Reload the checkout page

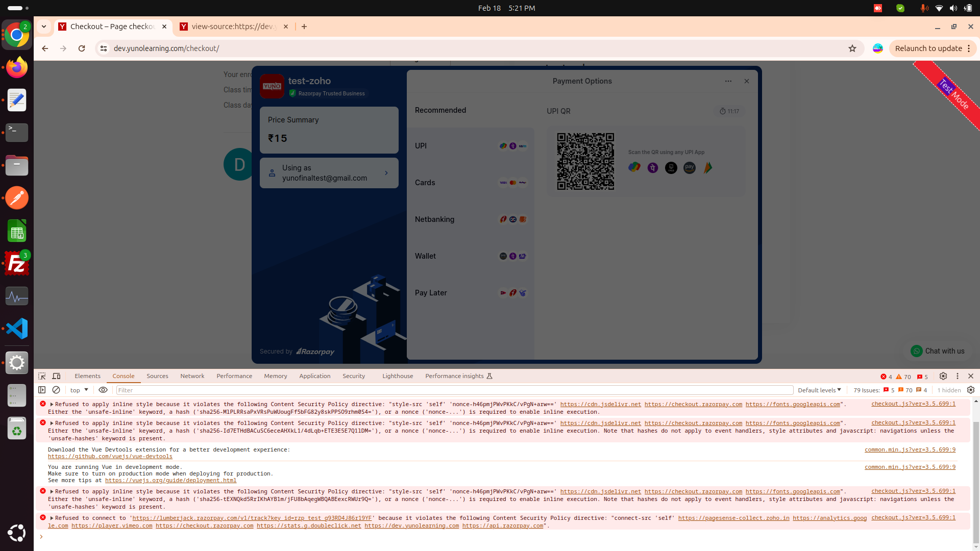[82, 48]
